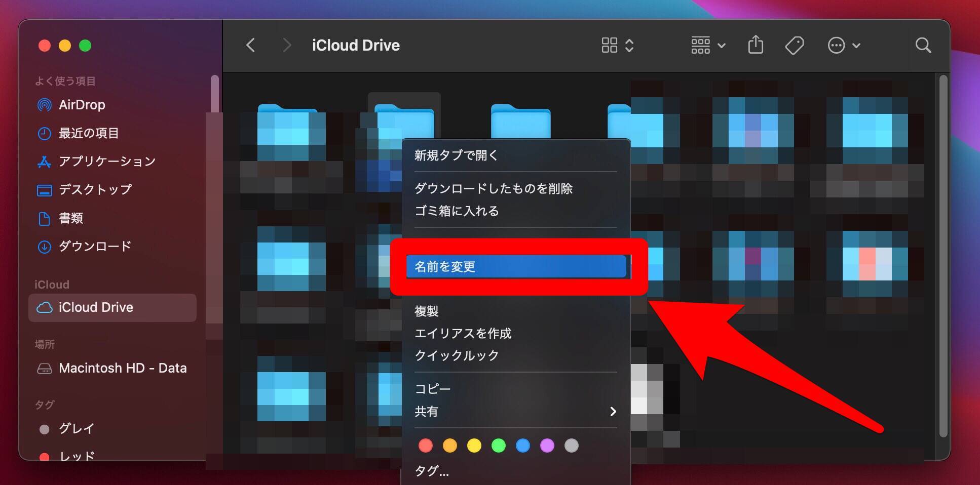Screen dimensions: 980x485
Task: Apply the green tag color dot
Action: (499, 446)
